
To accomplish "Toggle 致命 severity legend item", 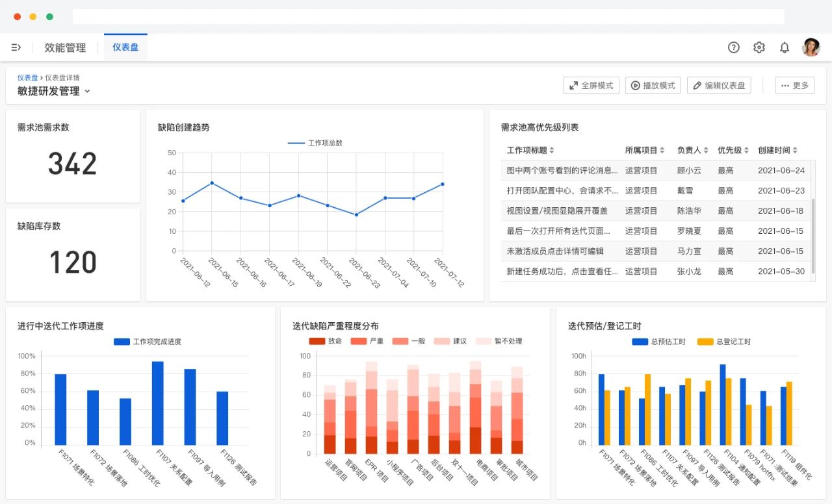I will point(326,341).
